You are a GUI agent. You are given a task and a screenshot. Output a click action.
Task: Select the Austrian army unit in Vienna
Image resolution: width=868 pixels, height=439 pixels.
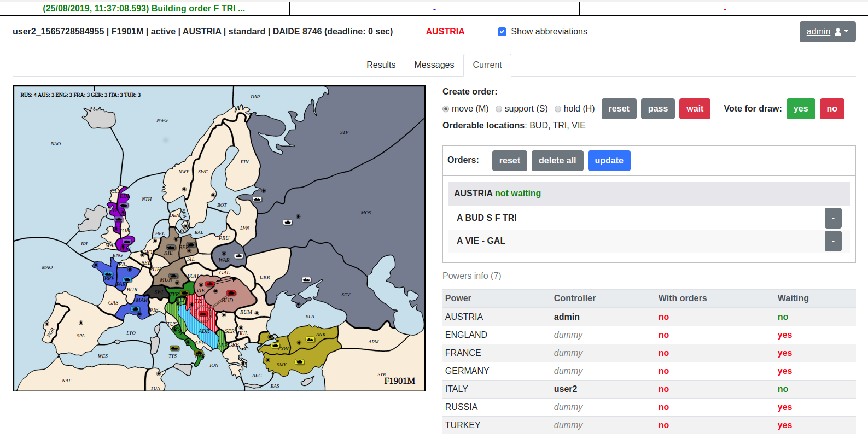tap(209, 284)
